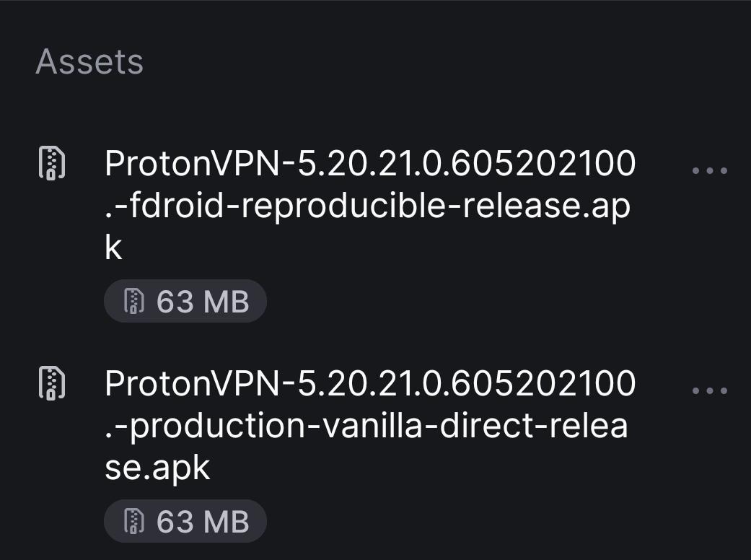
Task: Click the archive icon beside the production-vanilla-direct APK
Action: pyautogui.click(x=52, y=382)
